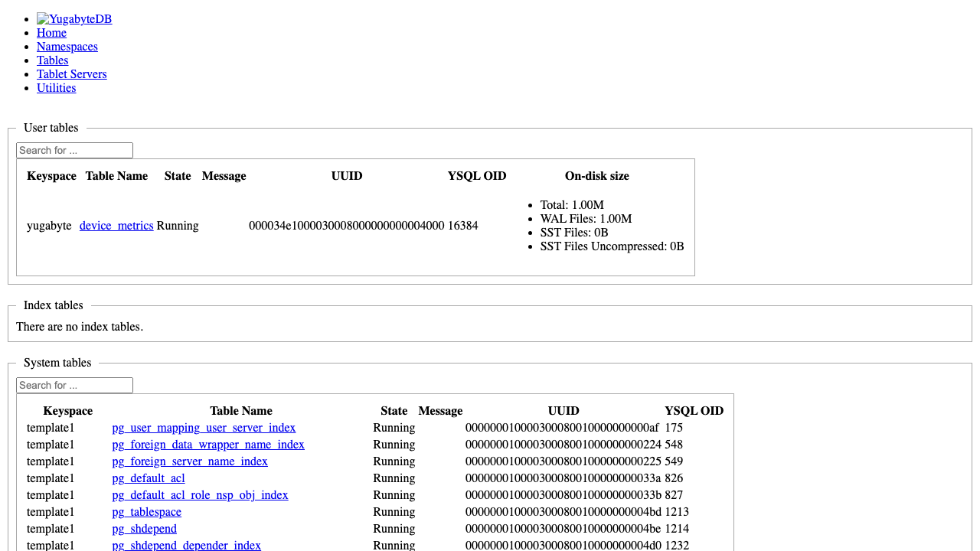980x551 pixels.
Task: Click Running state in device_metrics row
Action: [178, 226]
